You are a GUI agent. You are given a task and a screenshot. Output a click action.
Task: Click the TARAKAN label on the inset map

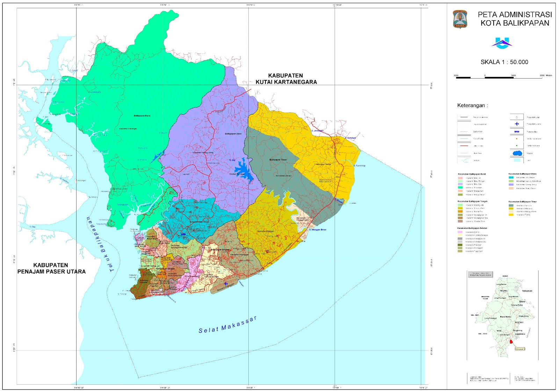(527, 291)
